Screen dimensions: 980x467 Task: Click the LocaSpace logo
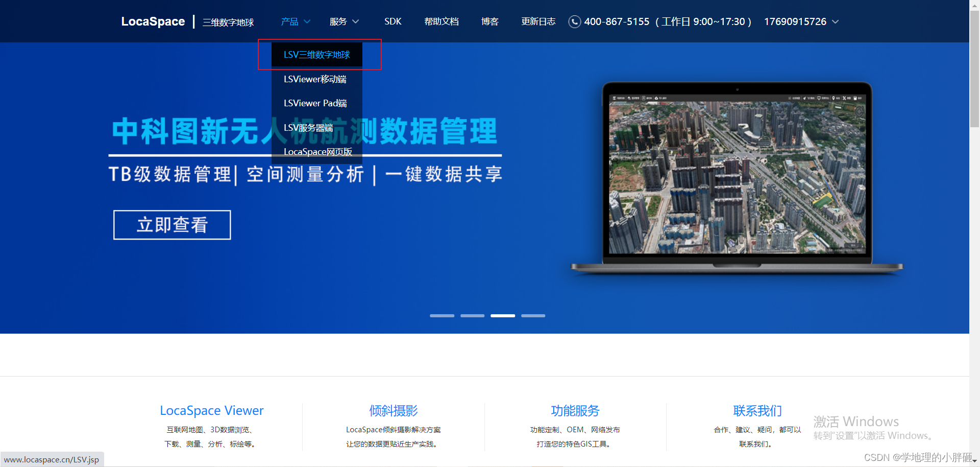click(153, 21)
